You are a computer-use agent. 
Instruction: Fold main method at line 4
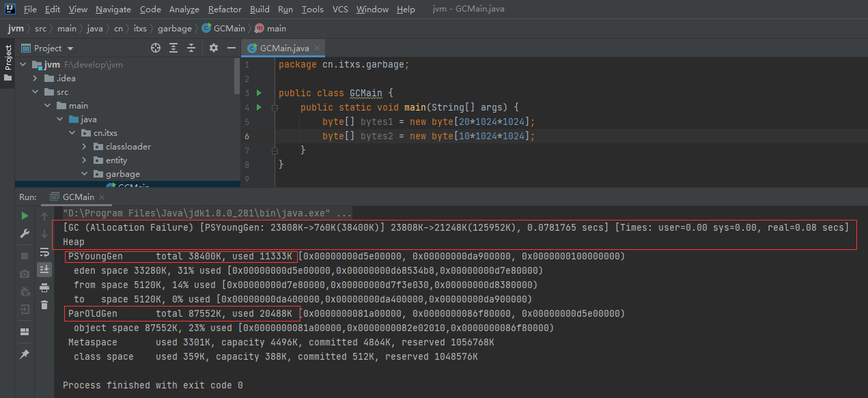click(275, 108)
